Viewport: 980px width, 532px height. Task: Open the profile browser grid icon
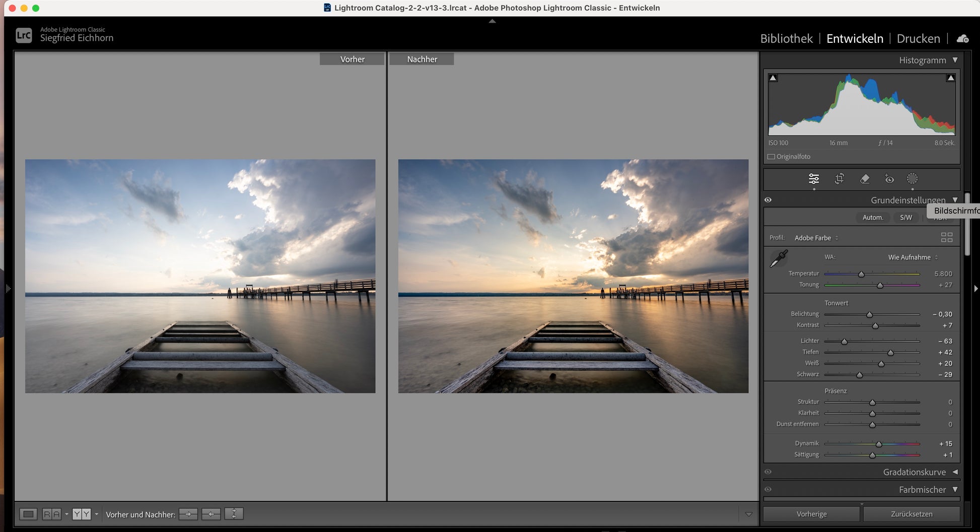[x=946, y=237]
